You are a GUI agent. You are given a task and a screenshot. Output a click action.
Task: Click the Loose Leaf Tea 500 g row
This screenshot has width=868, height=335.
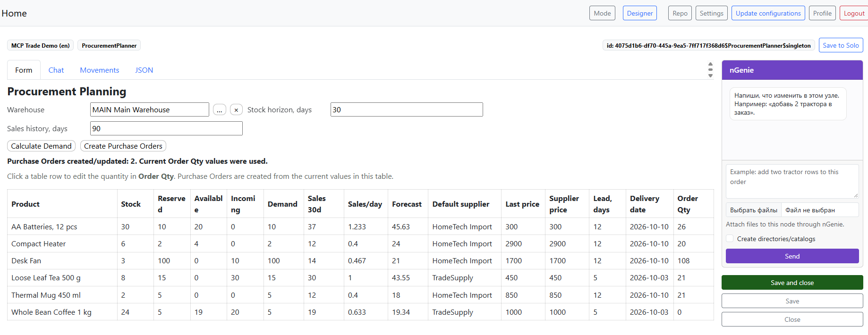(360, 278)
